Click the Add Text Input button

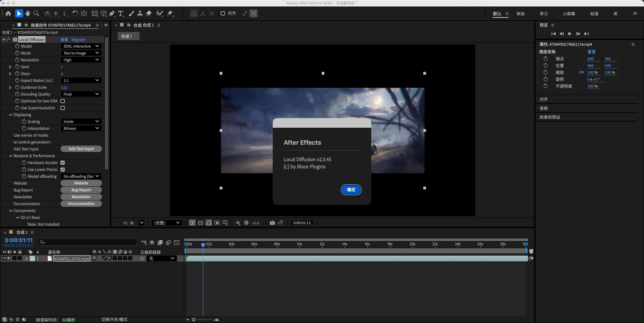81,149
